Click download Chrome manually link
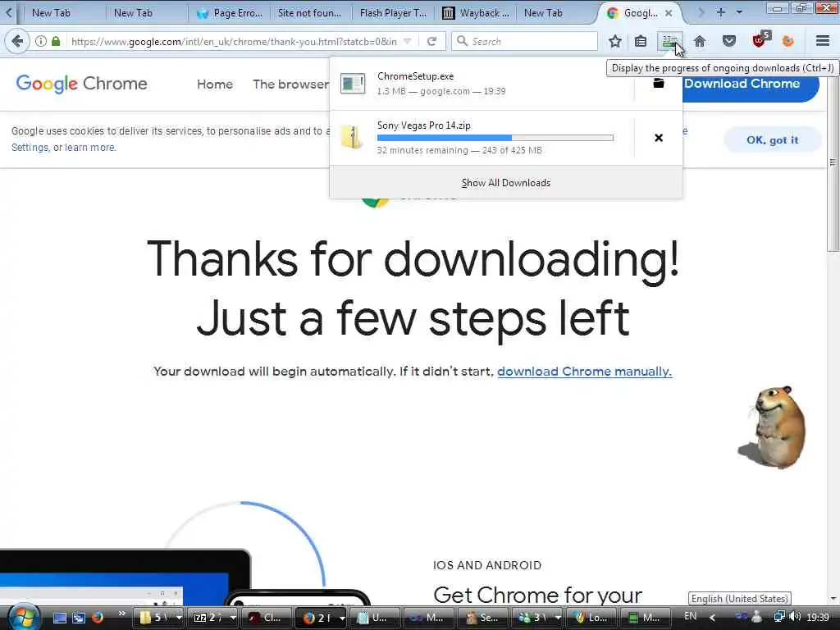The height and width of the screenshot is (630, 840). pyautogui.click(x=584, y=372)
